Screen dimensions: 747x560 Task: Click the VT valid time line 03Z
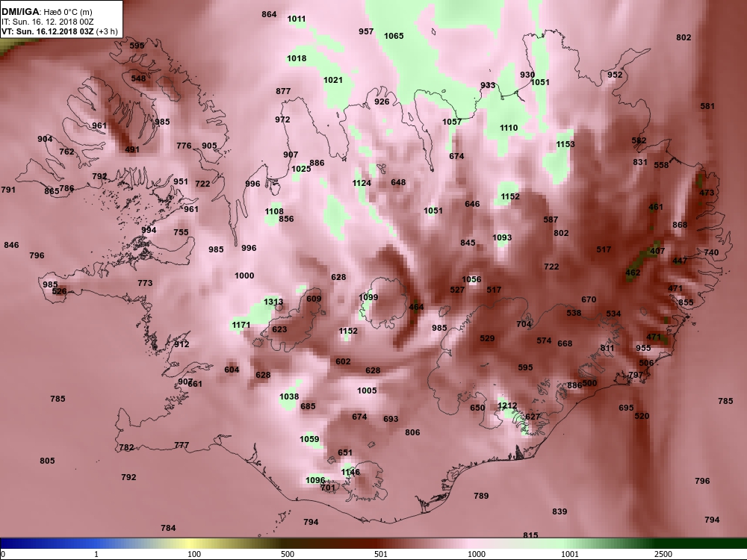pos(60,31)
